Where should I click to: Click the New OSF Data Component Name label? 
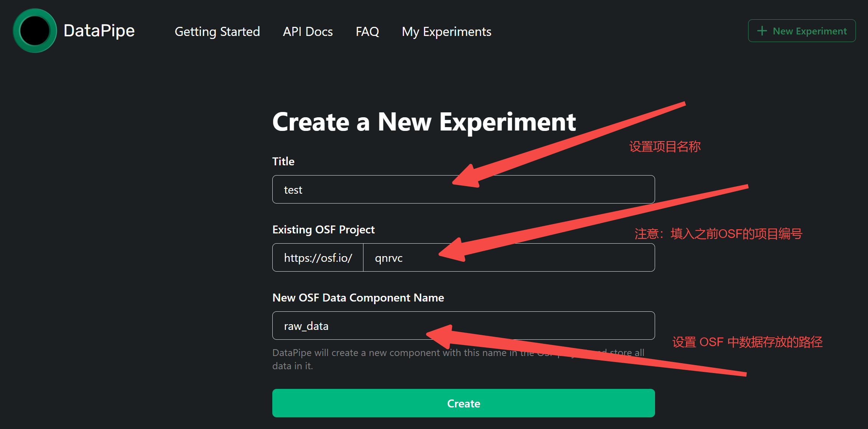coord(358,298)
